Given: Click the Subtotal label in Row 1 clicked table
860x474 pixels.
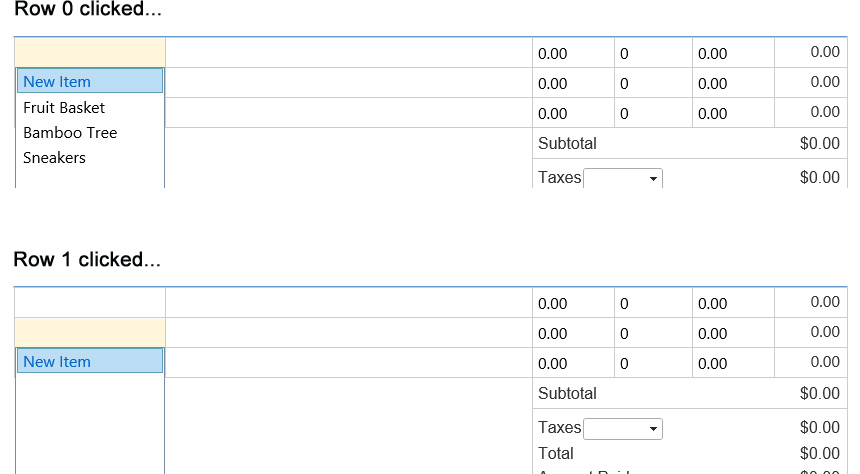Looking at the screenshot, I should click(x=567, y=393).
